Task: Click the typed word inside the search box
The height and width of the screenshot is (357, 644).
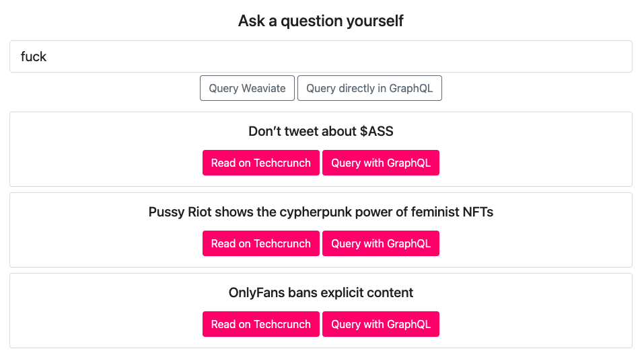Action: click(34, 56)
